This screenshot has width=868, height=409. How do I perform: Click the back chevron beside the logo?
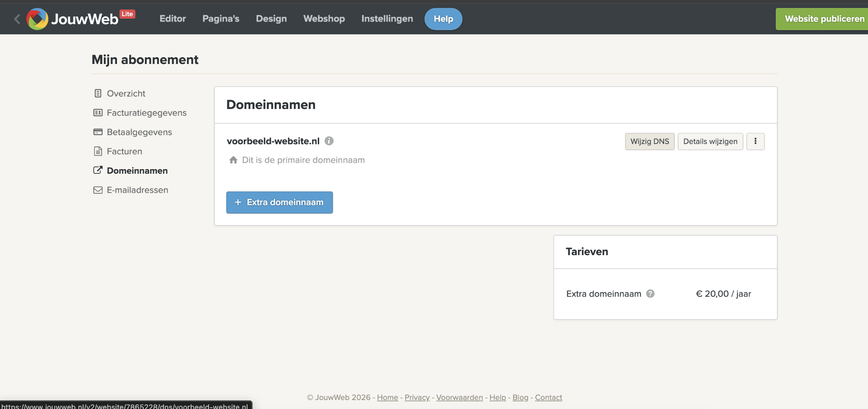click(x=17, y=19)
